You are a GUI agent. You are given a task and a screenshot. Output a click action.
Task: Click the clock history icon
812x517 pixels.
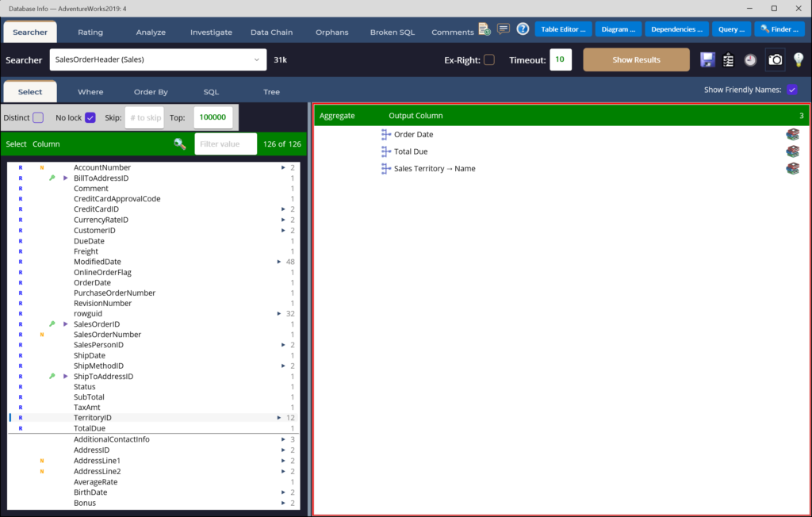(750, 60)
